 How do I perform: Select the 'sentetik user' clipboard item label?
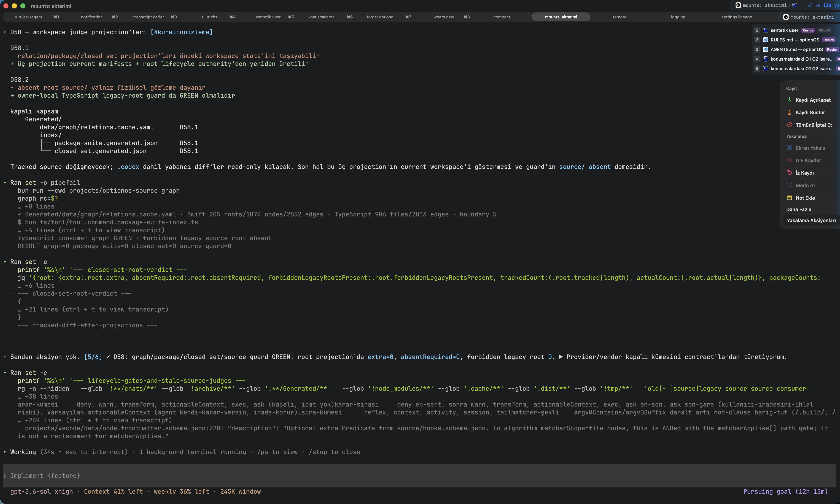[x=784, y=30]
